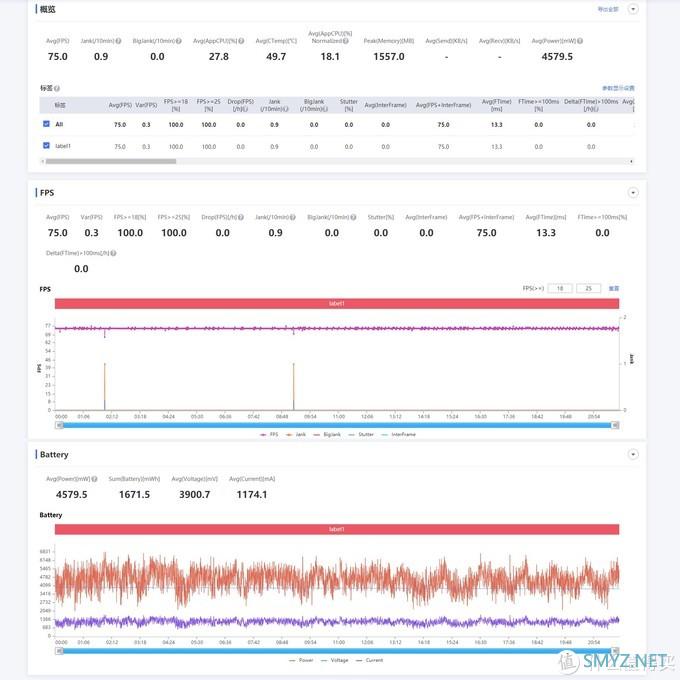Click the help icon next to 标签 heading
Screen dimensions: 680x680
coord(57,88)
